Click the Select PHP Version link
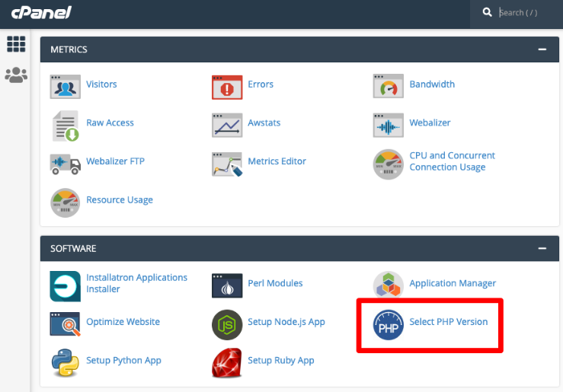563x392 pixels. [x=449, y=322]
